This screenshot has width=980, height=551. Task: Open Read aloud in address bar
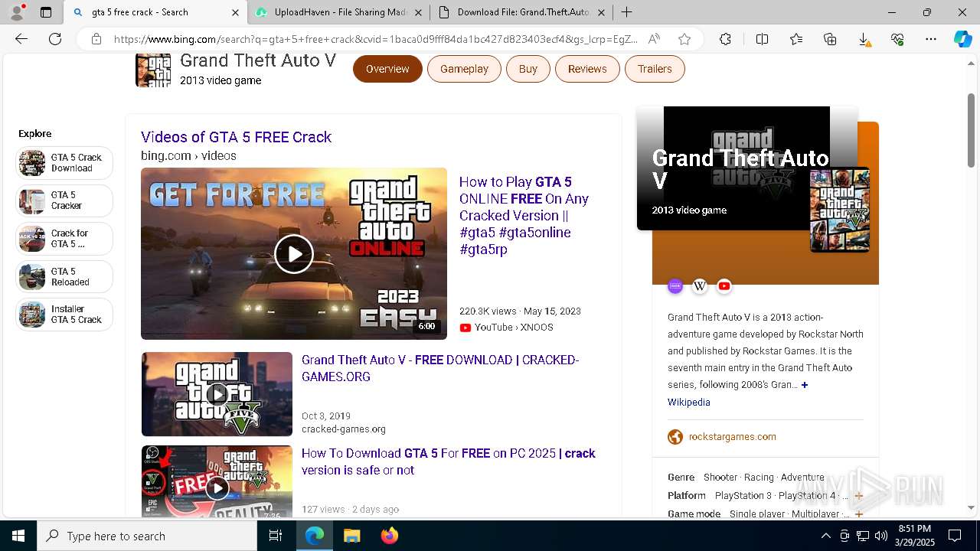click(654, 39)
